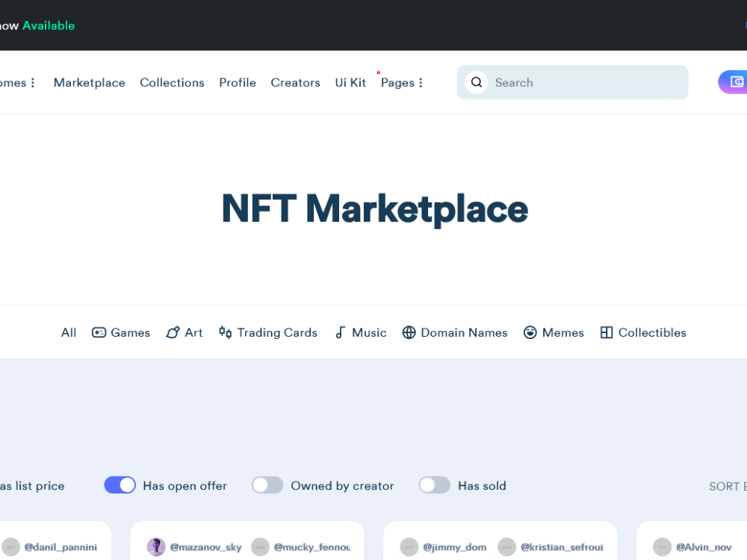Open the Marketplace menu item
The image size is (747, 560).
click(x=89, y=82)
